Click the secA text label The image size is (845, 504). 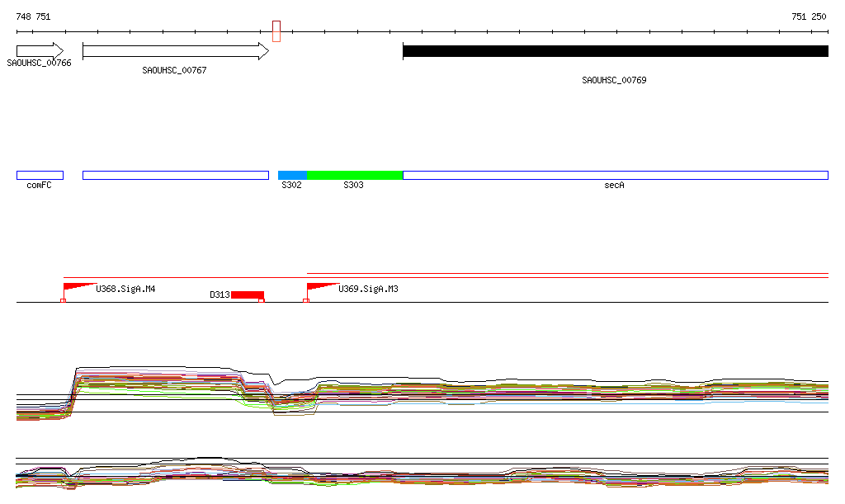click(x=614, y=186)
